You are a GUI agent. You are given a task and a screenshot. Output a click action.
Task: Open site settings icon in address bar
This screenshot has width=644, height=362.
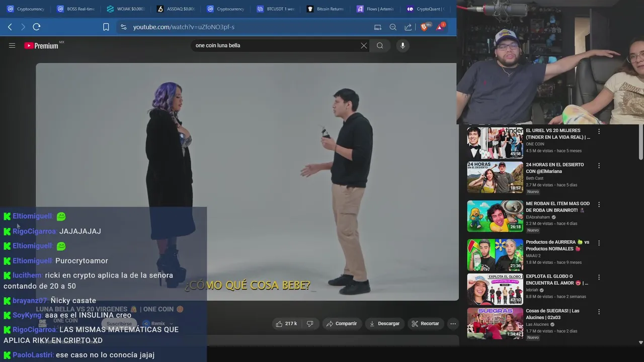coord(123,27)
